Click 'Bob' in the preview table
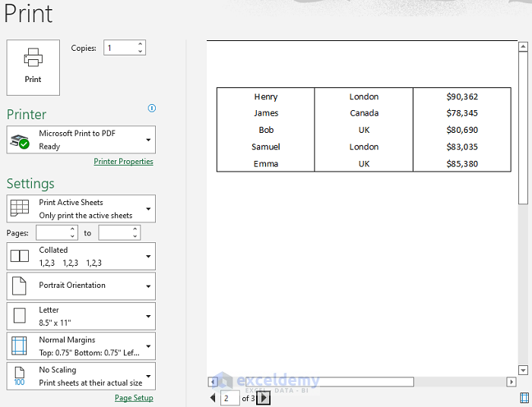 pyautogui.click(x=266, y=130)
